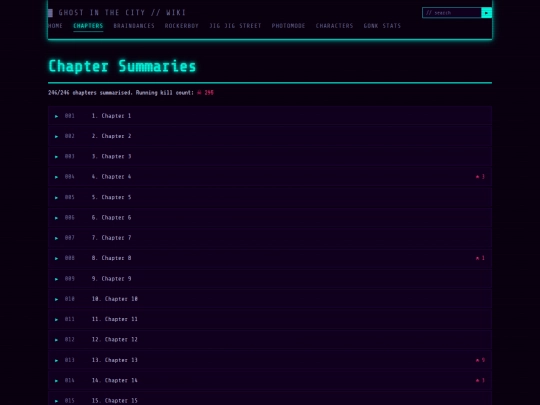Click the '13. Chapter 13' row title

pos(115,360)
